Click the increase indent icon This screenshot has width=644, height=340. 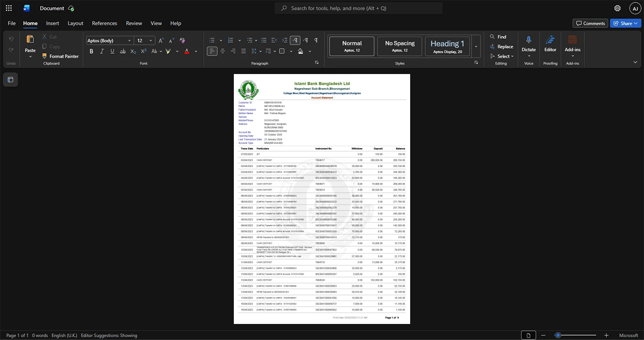tap(284, 41)
